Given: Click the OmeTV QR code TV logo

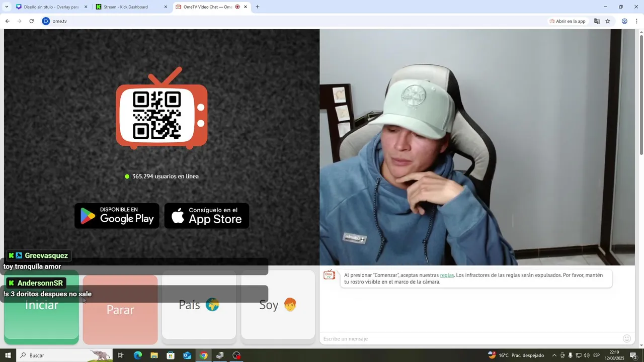Looking at the screenshot, I should coord(162,109).
